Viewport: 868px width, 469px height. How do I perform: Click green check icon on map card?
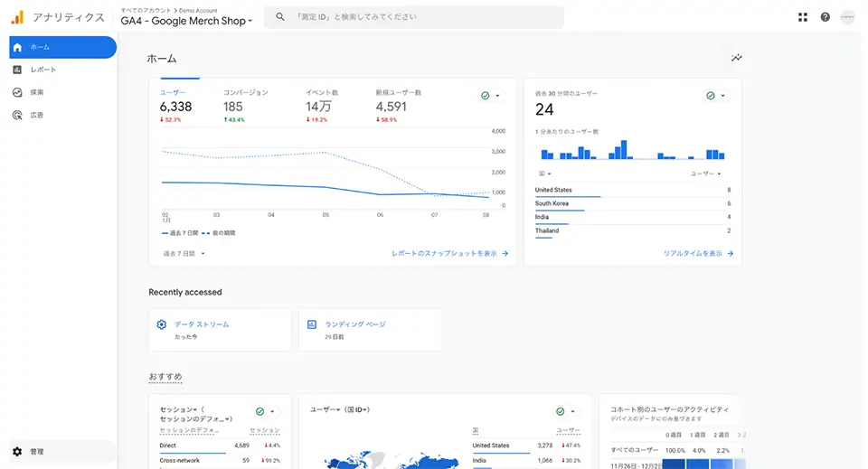(x=561, y=411)
